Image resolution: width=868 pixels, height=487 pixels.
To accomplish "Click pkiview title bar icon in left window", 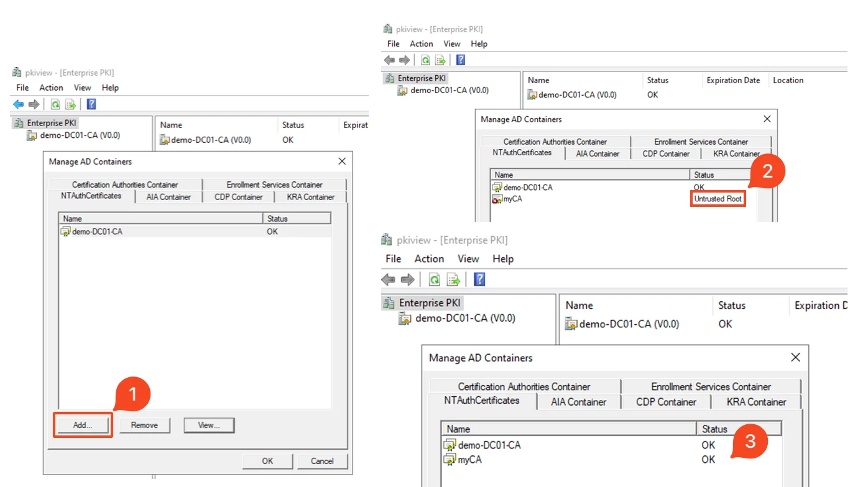I will point(17,73).
